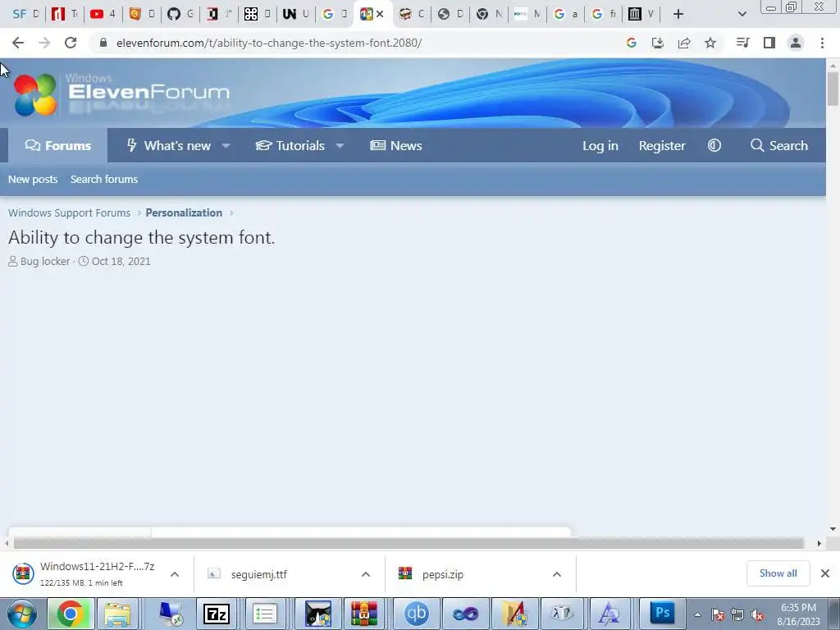Launch qBittorrent from the taskbar
Viewport: 840px width, 630px height.
click(x=416, y=614)
